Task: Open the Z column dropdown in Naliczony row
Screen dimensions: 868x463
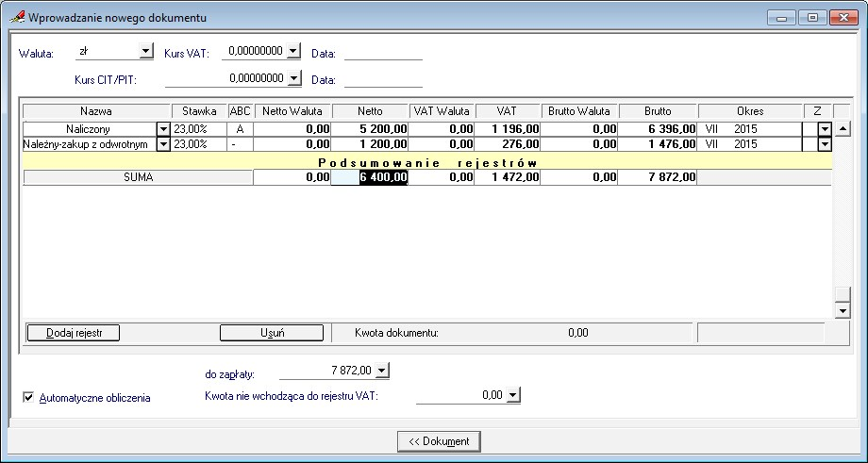Action: (824, 129)
